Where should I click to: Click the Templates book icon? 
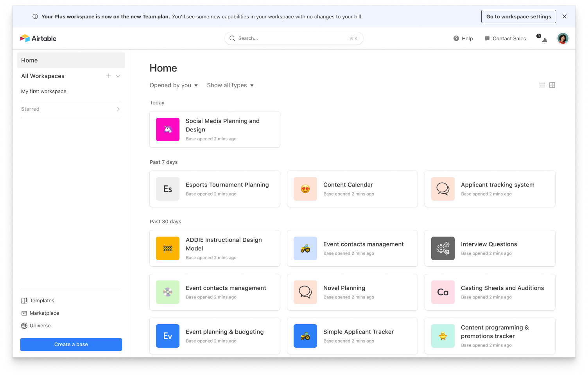point(24,301)
